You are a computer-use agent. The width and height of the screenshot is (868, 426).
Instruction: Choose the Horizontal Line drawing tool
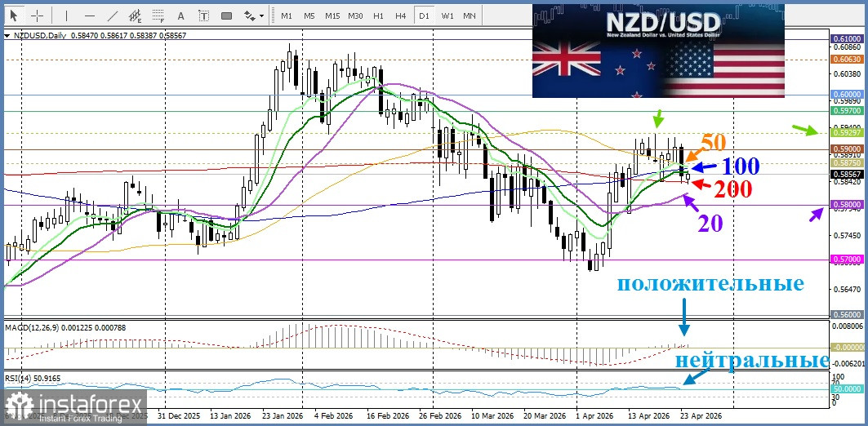coord(90,16)
